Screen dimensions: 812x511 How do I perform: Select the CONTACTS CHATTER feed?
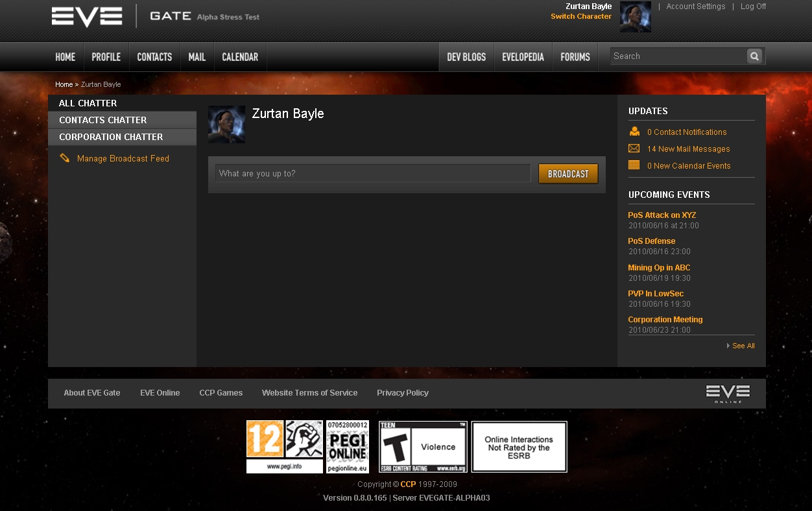coord(122,120)
